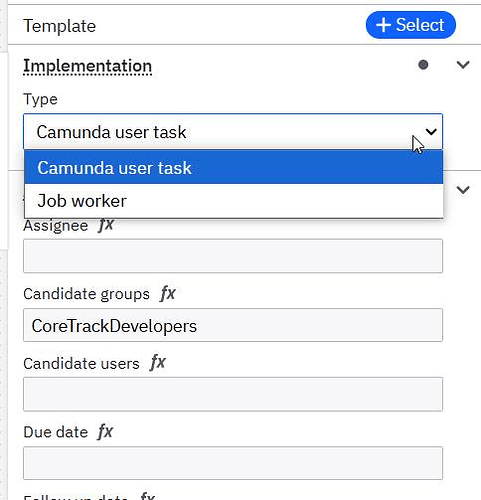
Task: Collapse the Implementation section chevron
Action: tap(463, 64)
